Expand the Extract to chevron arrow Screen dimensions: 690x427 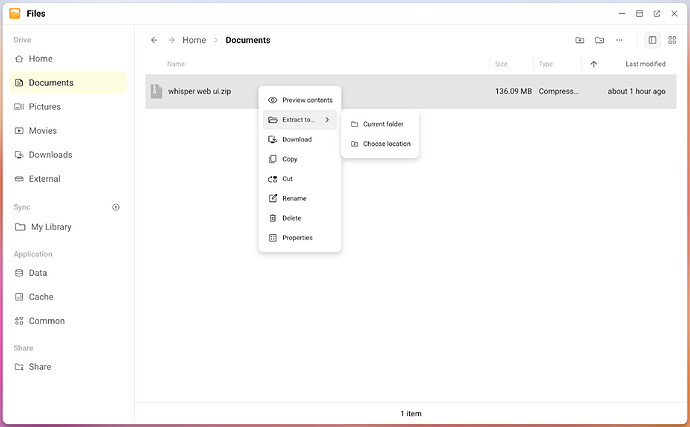(x=327, y=120)
